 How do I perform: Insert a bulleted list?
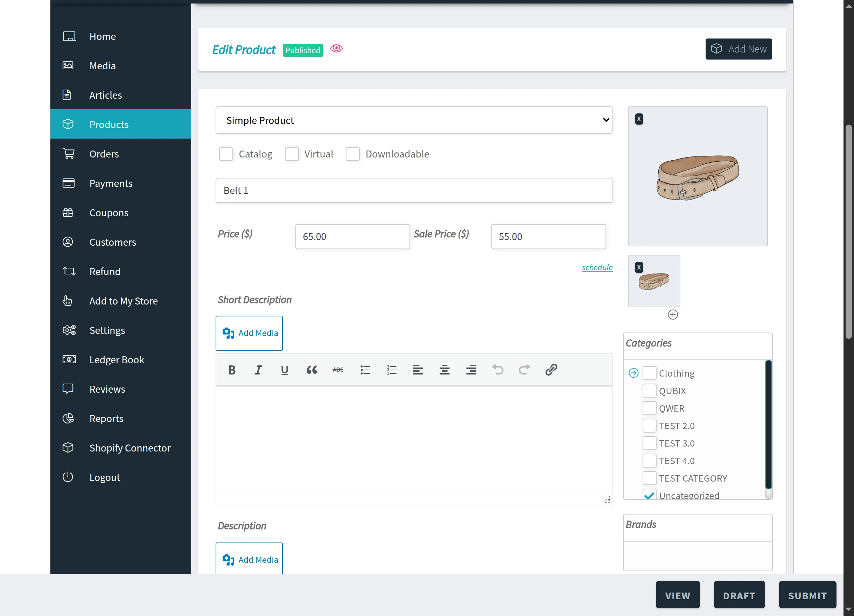(365, 370)
